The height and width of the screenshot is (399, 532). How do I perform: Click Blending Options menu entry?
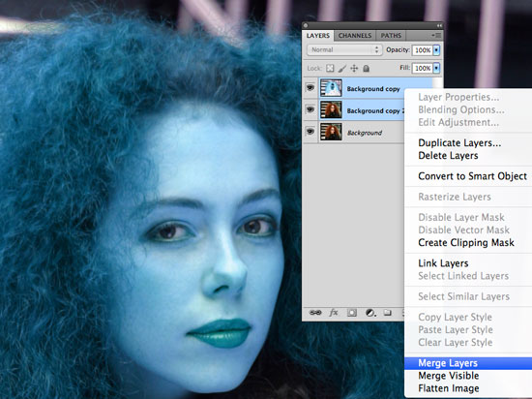coord(468,109)
